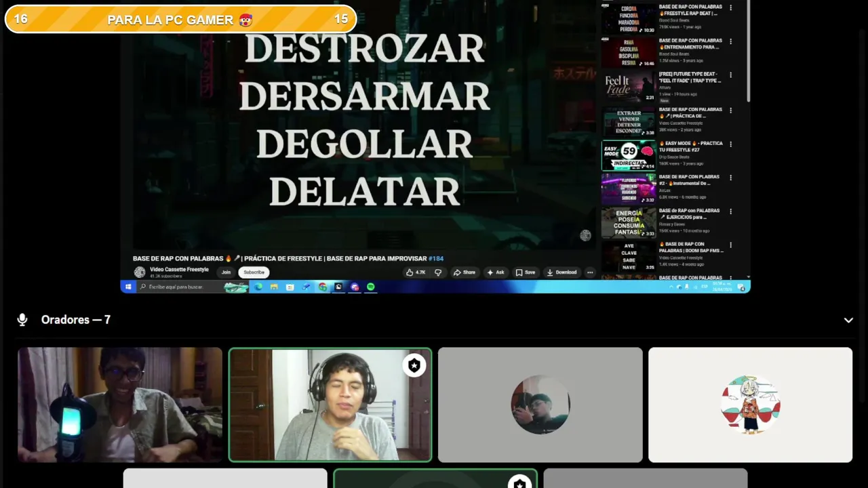Click the star badge on the headphones speaker
Image resolution: width=868 pixels, height=488 pixels.
click(x=414, y=365)
